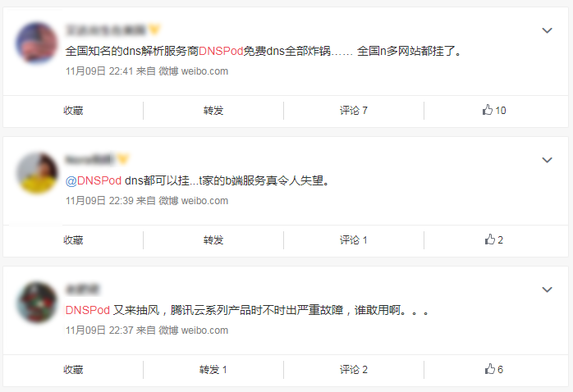Click the verified badge beside first username
The width and height of the screenshot is (573, 392).
[155, 30]
